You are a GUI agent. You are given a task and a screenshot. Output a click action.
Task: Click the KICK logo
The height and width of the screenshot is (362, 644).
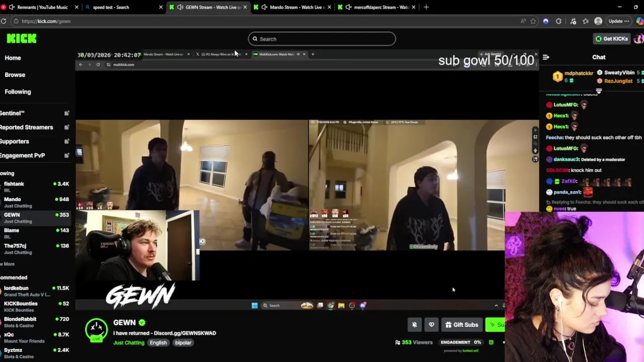22,38
